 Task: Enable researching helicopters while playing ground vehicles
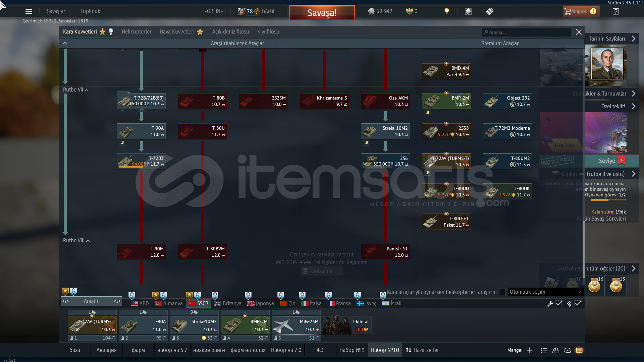tap(502, 292)
